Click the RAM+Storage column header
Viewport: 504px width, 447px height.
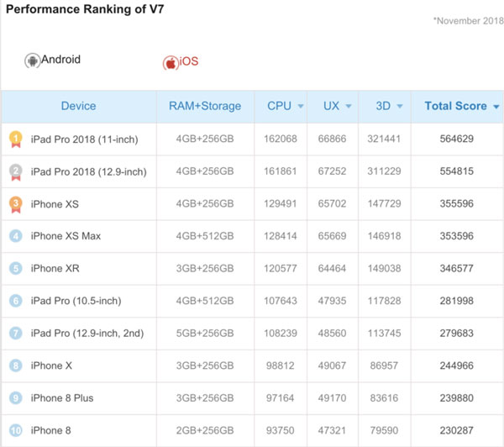(x=205, y=106)
